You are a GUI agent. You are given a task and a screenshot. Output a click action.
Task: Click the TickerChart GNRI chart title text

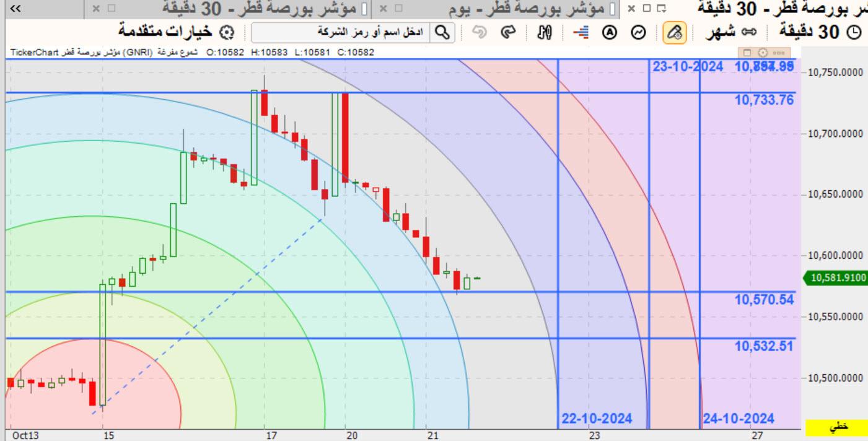coord(103,53)
